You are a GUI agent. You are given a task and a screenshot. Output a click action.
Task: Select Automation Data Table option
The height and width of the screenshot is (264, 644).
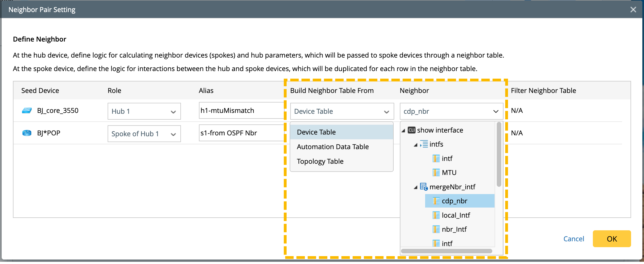click(x=333, y=147)
